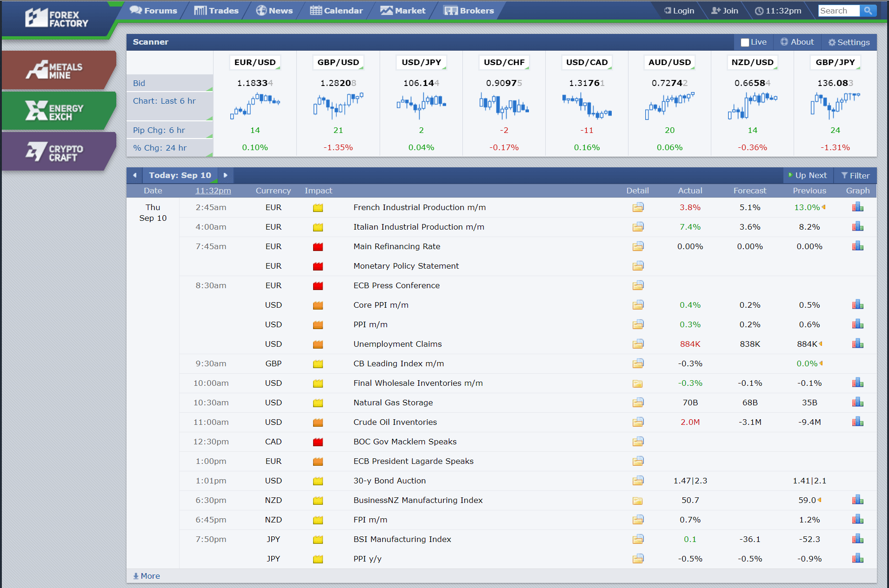The height and width of the screenshot is (588, 889).
Task: Click the 11:32pm time column link
Action: pyautogui.click(x=213, y=191)
